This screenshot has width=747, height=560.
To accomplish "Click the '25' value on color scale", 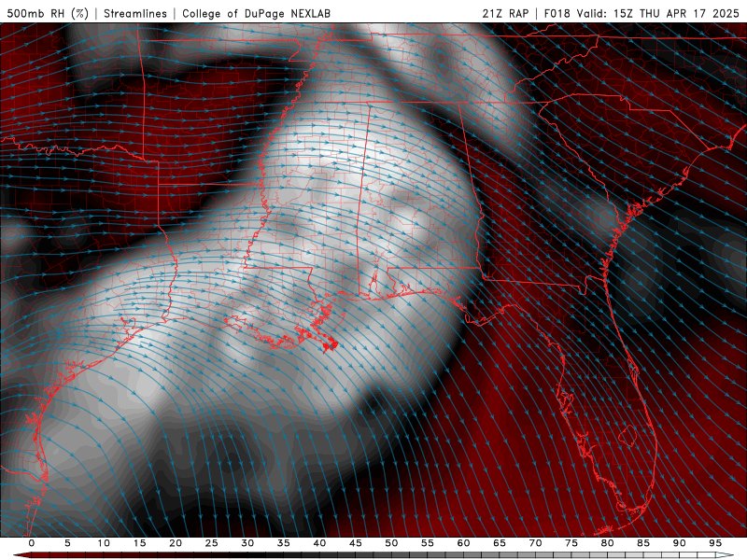I will (212, 543).
